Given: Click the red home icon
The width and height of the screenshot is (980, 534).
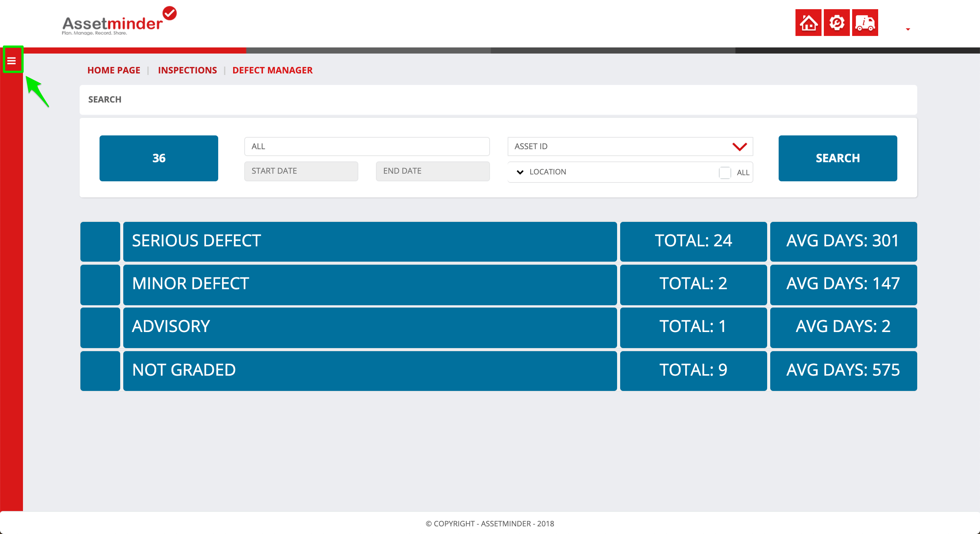Looking at the screenshot, I should (808, 23).
